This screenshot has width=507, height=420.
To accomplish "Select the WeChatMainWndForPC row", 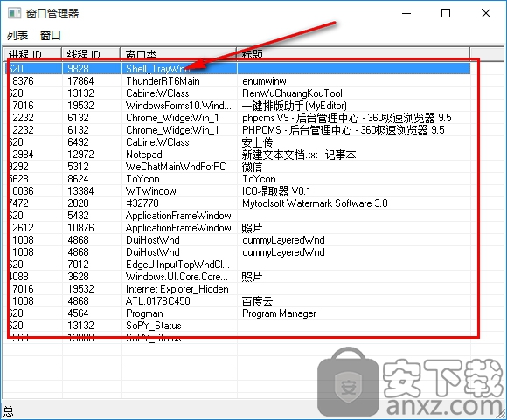I will point(238,167).
